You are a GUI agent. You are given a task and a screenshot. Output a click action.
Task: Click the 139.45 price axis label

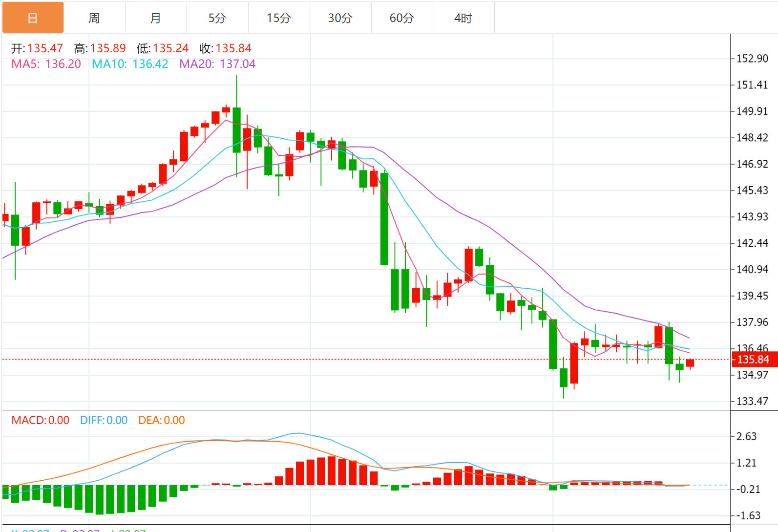752,296
